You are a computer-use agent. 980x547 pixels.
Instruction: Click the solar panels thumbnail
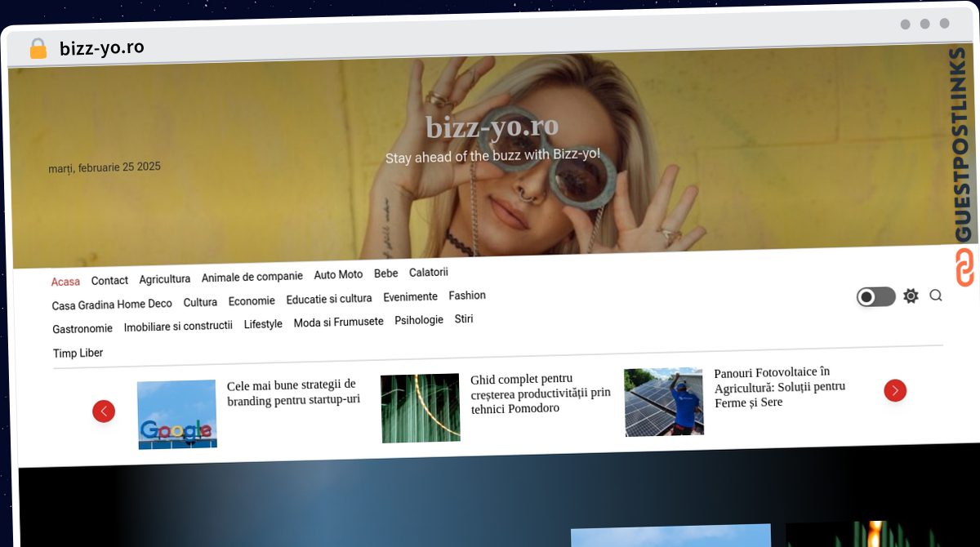click(x=664, y=402)
